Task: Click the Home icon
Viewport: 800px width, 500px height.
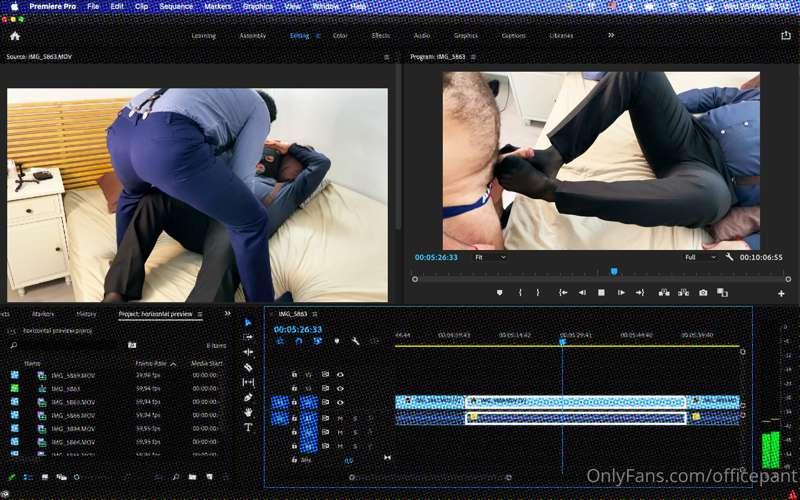Action: 15,36
